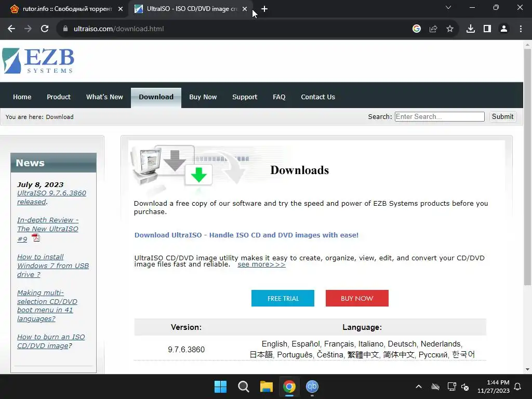Click the browser forward arrow
532x399 pixels.
(28, 29)
